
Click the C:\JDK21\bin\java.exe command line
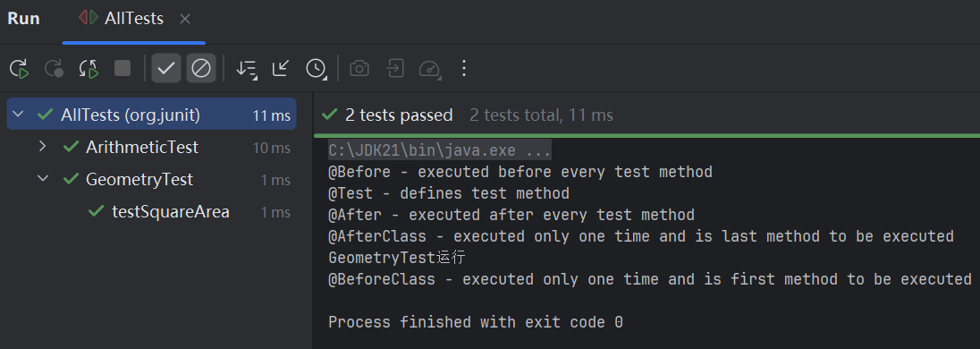(x=439, y=150)
